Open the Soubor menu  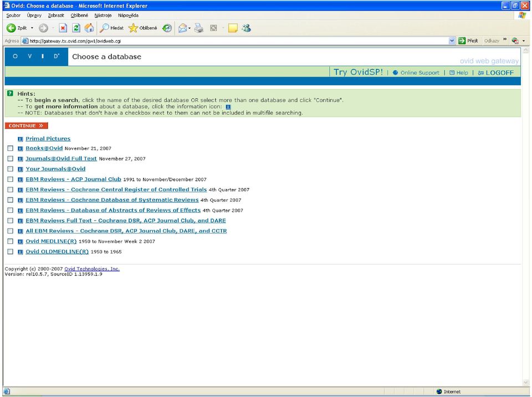13,16
